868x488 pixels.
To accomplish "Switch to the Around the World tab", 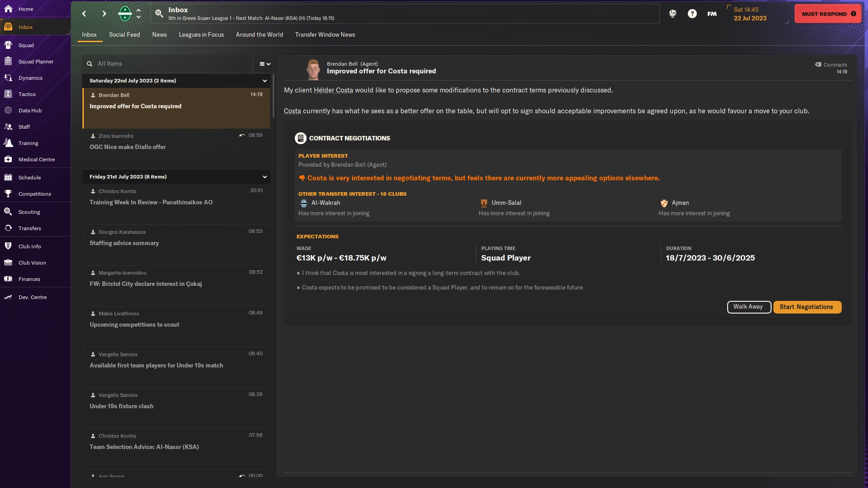I will tap(259, 34).
